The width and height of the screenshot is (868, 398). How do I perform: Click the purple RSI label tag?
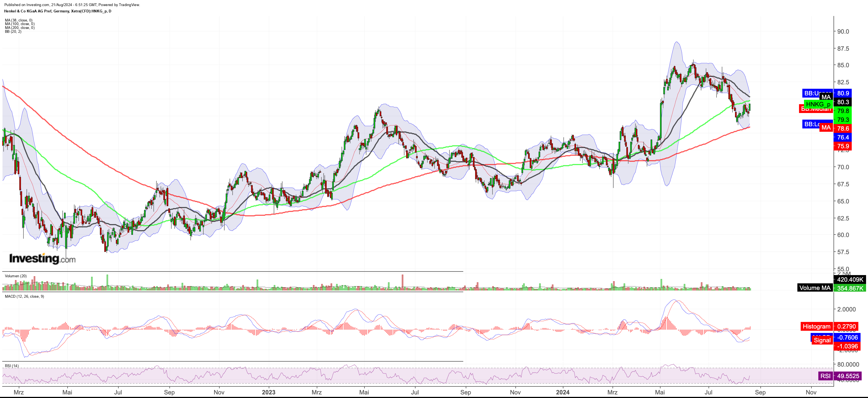(825, 376)
